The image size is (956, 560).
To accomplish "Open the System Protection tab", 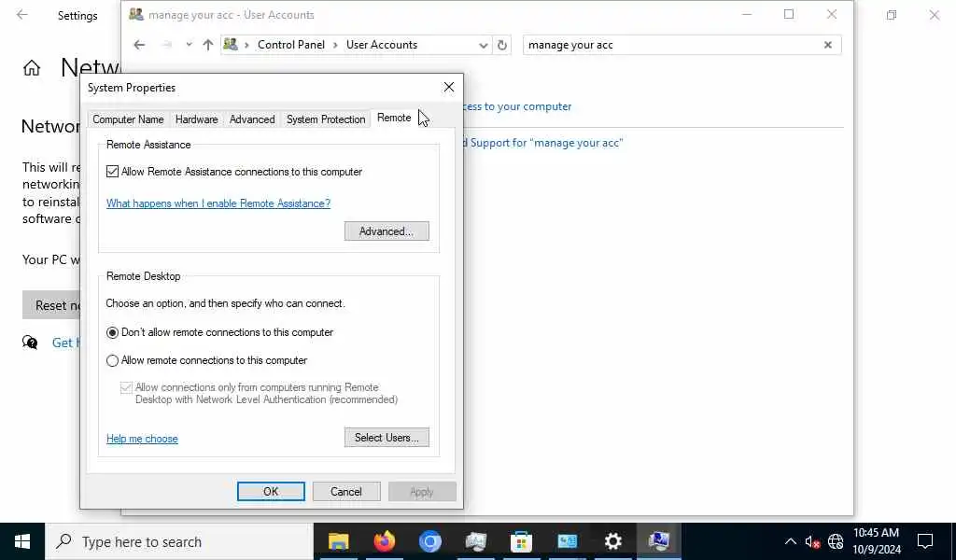I will point(326,119).
